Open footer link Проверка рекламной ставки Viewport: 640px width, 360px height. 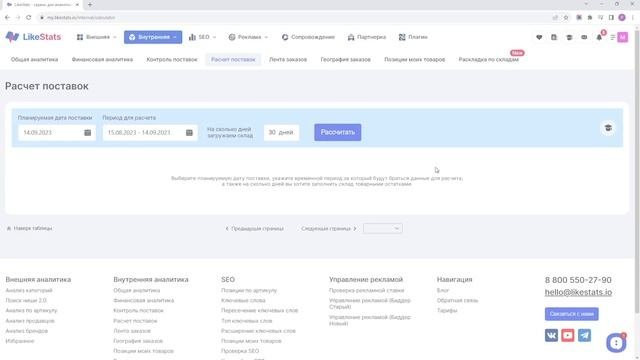click(x=367, y=291)
